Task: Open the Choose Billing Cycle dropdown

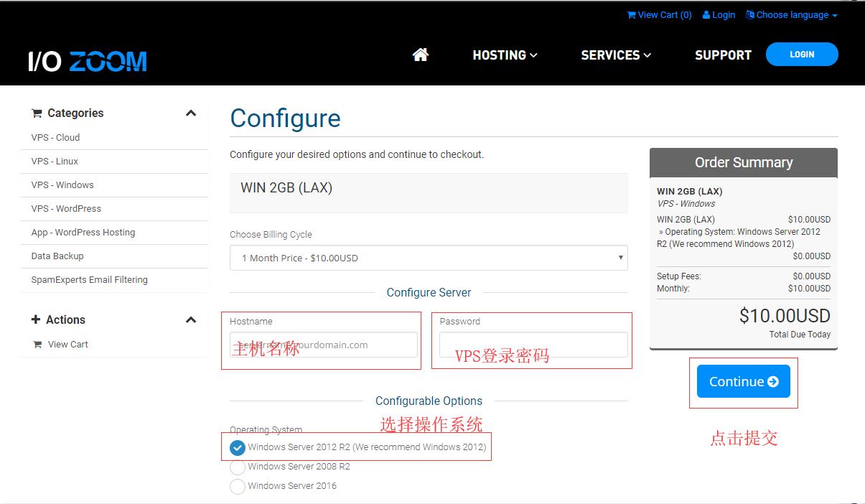Action: [429, 258]
